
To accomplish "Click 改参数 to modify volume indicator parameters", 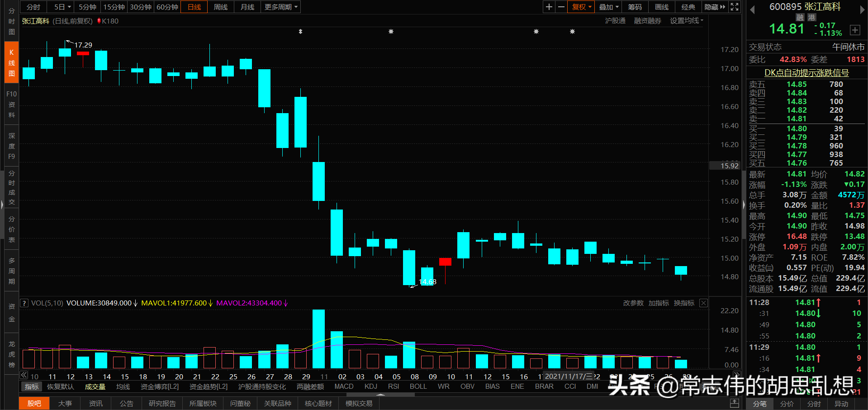I will [633, 303].
